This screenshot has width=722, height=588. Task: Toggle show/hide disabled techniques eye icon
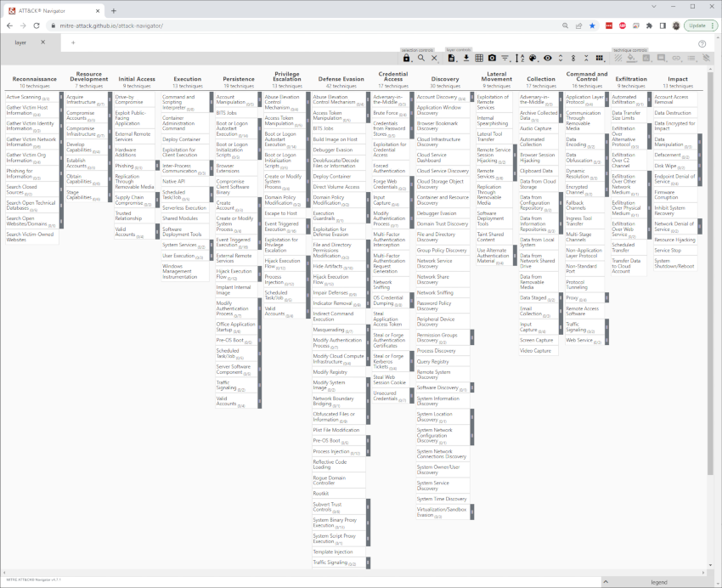[x=548, y=58]
